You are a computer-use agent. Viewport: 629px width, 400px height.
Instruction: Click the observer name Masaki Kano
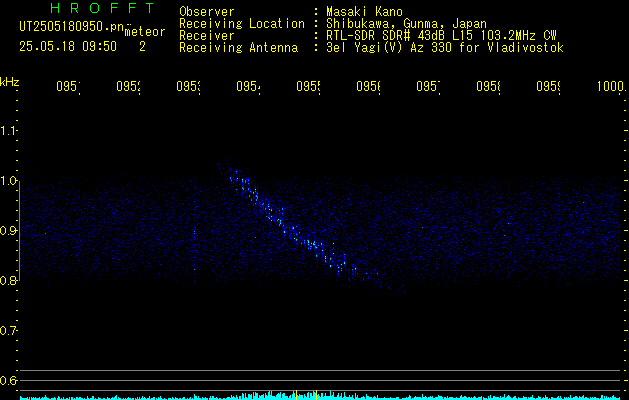(364, 12)
